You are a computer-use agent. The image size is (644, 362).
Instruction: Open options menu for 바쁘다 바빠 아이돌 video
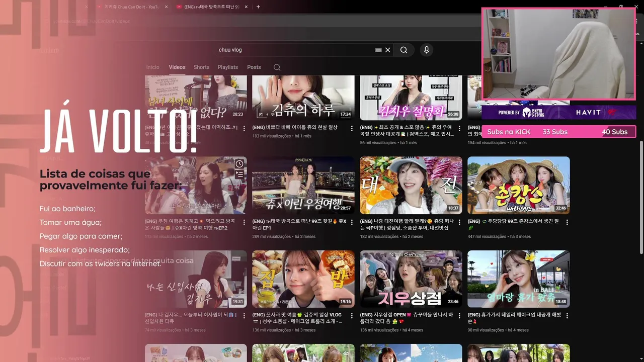[x=352, y=129]
